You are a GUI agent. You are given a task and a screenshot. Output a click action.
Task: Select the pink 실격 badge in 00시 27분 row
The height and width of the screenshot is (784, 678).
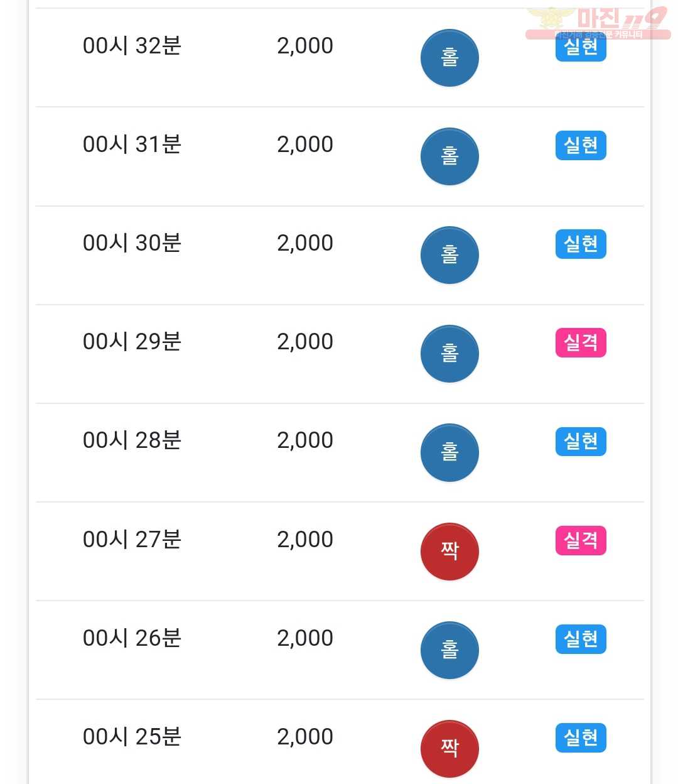click(581, 540)
